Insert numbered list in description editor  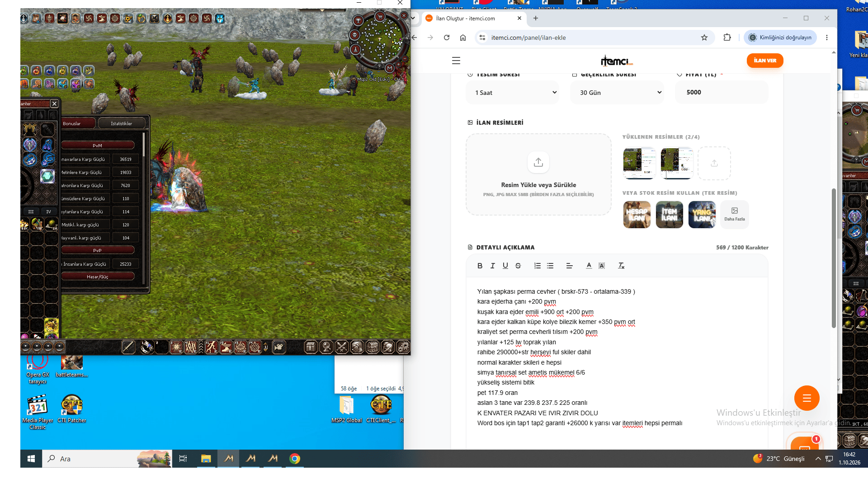point(537,266)
